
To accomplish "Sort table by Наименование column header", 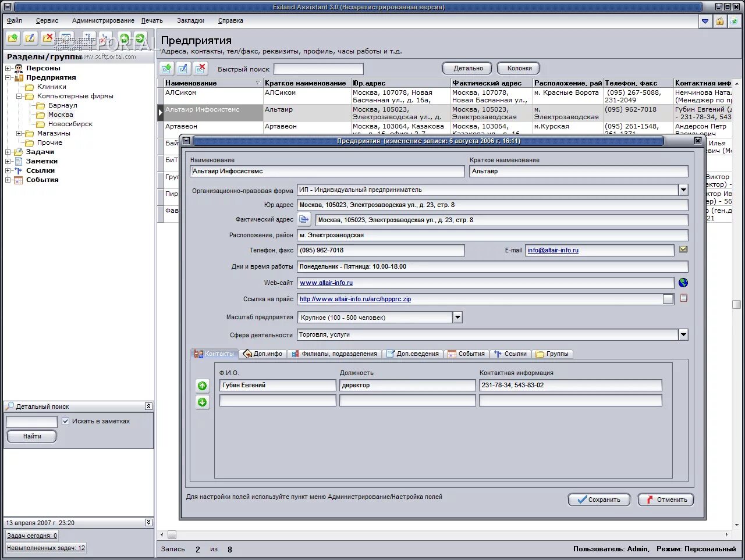I will 213,83.
